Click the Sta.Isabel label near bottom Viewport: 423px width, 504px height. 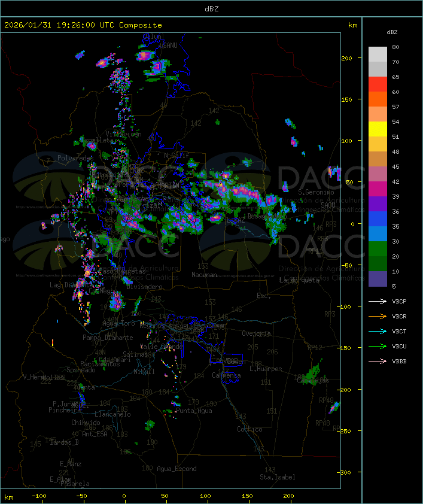[278, 477]
